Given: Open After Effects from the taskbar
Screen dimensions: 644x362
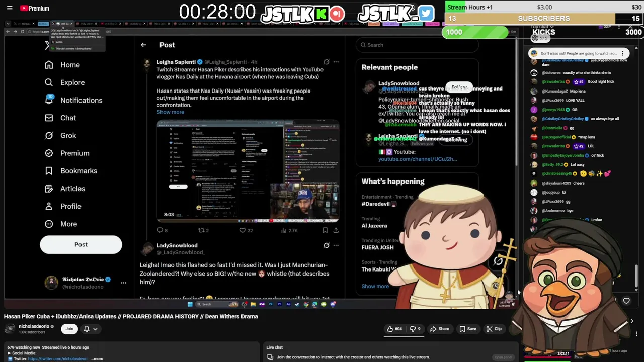Looking at the screenshot, I should [288, 304].
